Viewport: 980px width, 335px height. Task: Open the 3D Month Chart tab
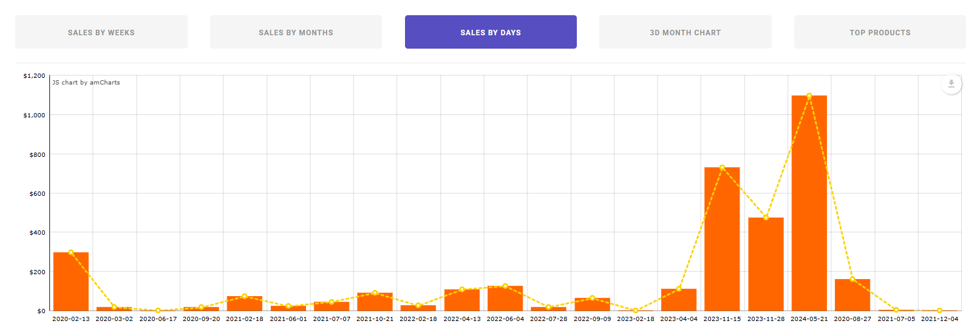pos(685,32)
